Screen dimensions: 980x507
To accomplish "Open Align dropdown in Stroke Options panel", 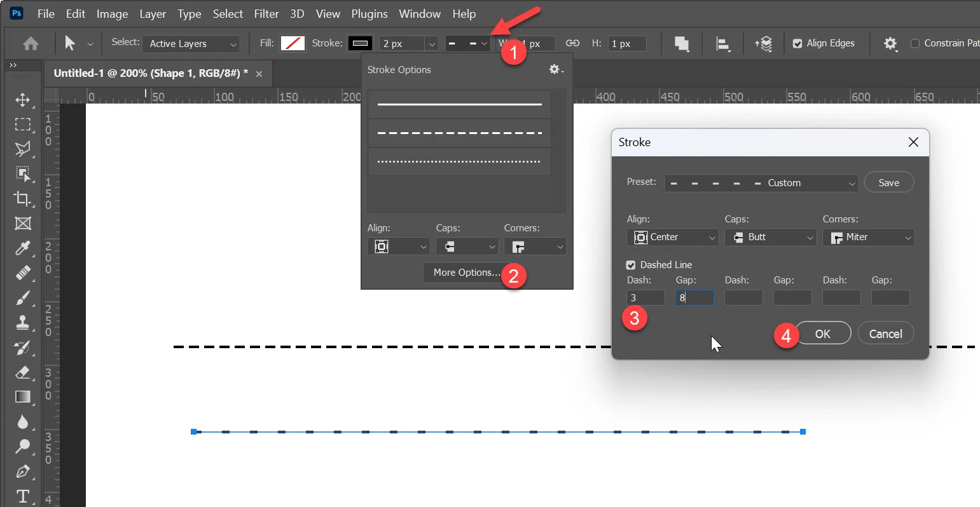I will coord(398,247).
